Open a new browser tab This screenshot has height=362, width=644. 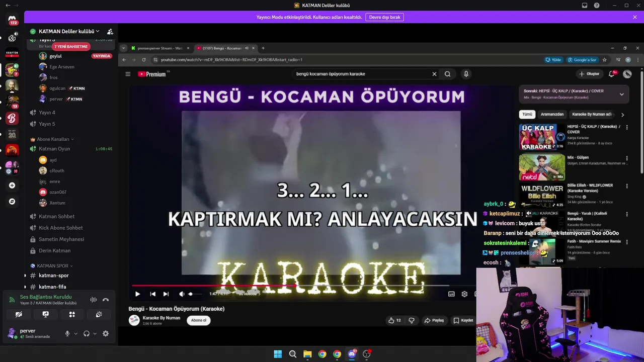tap(263, 48)
